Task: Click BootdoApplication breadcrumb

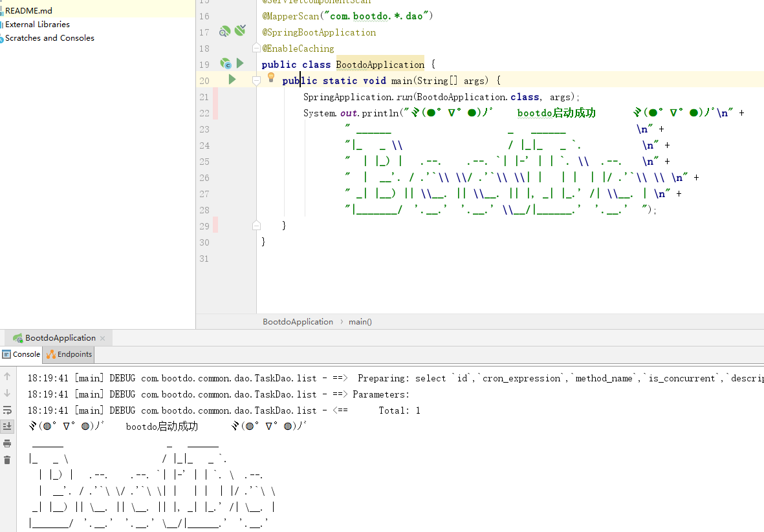Action: 298,322
